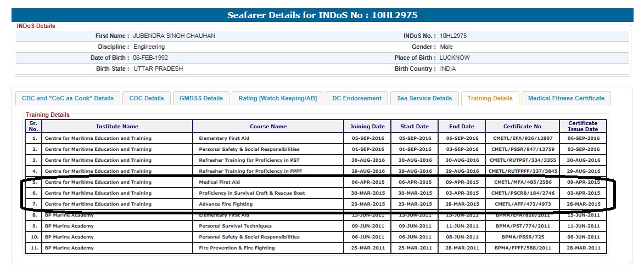Select the Personal Survival Techniques course cell
This screenshot has height=278, width=644.
coord(235,226)
